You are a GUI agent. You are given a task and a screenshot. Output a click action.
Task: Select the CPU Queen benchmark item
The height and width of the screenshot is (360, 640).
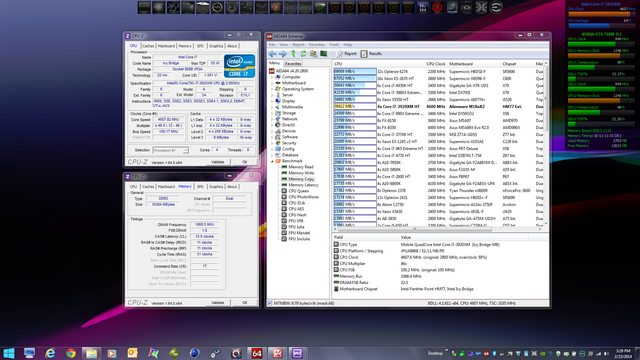[x=296, y=191]
